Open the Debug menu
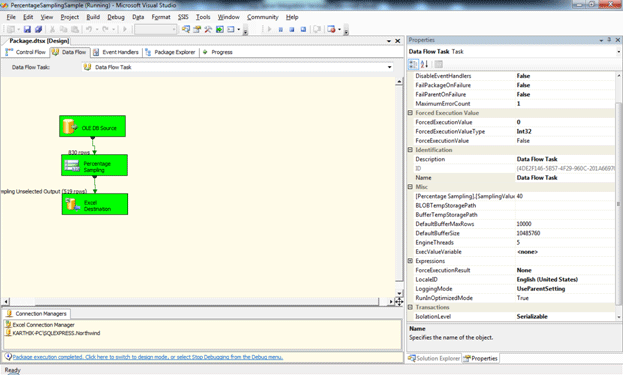This screenshot has height=375, width=623. (x=116, y=17)
